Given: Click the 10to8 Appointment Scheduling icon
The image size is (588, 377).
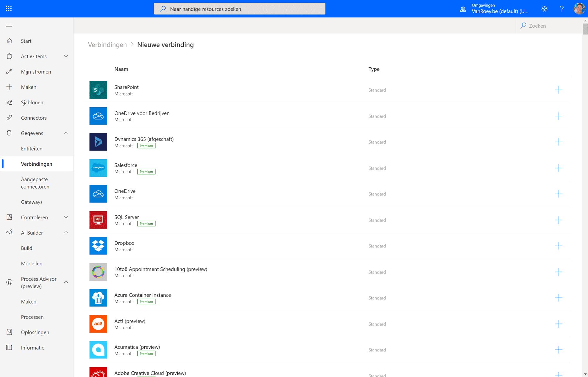Looking at the screenshot, I should (98, 272).
